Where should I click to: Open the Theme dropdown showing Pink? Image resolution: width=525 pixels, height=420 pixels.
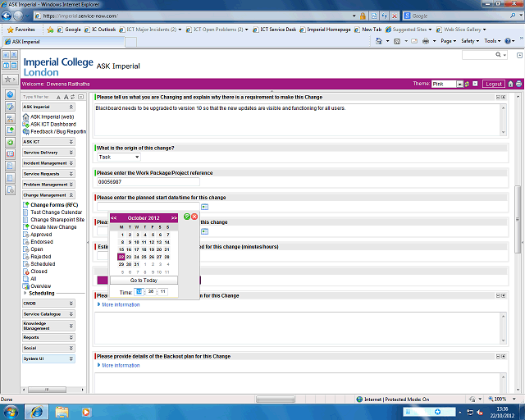[461, 84]
